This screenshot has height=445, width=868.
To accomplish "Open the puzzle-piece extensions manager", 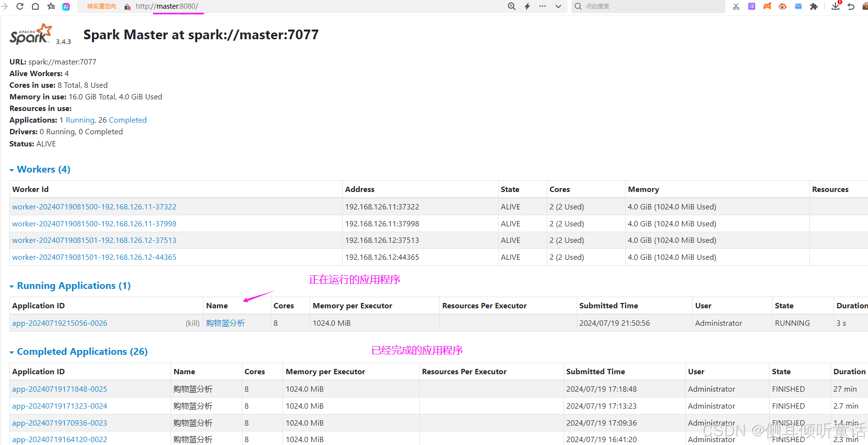I will tap(814, 6).
